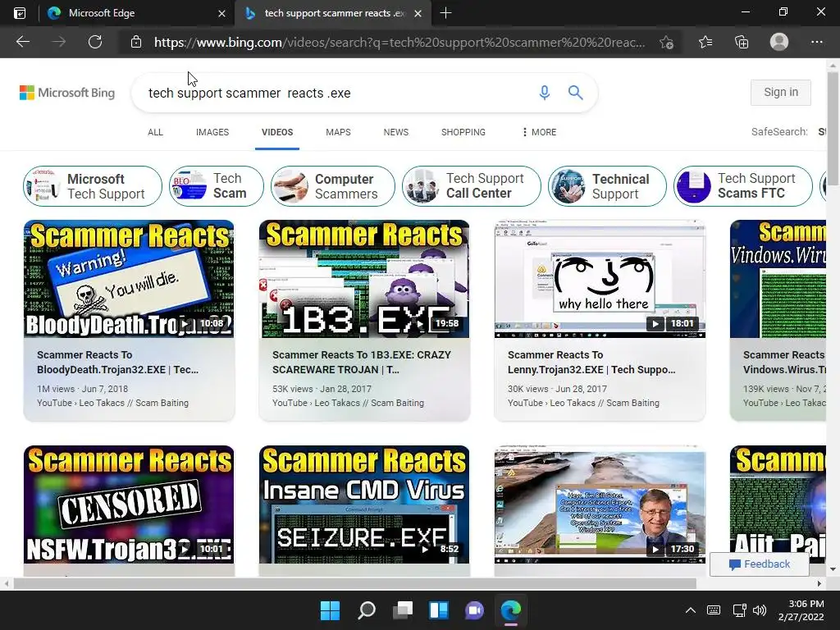Open a new browser tab
The image size is (840, 630).
tap(445, 13)
